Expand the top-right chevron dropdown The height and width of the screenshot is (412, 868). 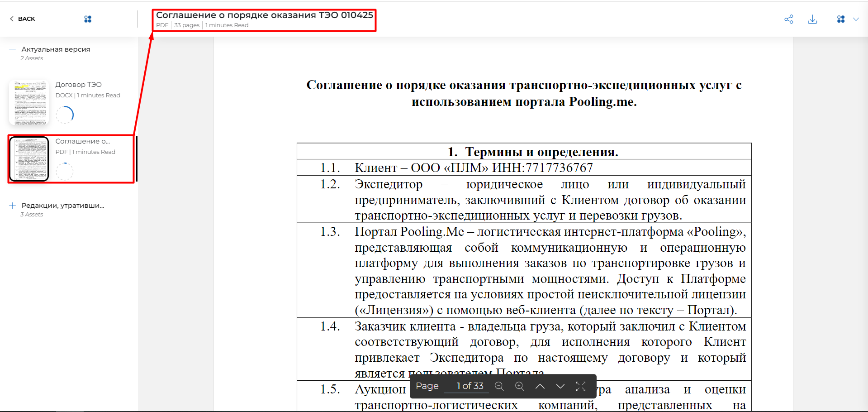pos(856,19)
